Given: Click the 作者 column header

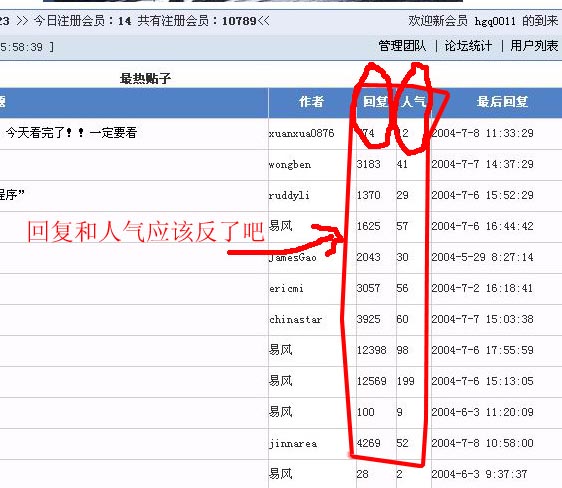Looking at the screenshot, I should coord(311,102).
